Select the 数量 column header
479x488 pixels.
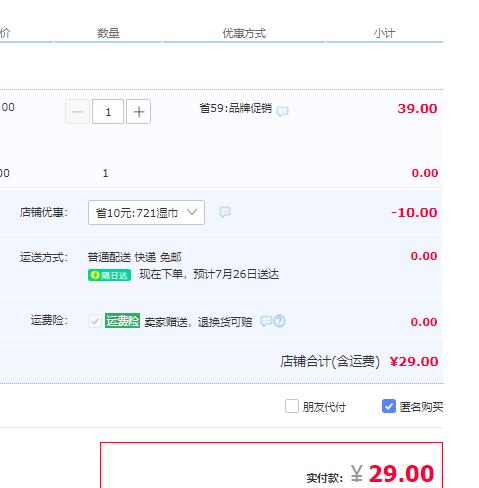(x=108, y=33)
